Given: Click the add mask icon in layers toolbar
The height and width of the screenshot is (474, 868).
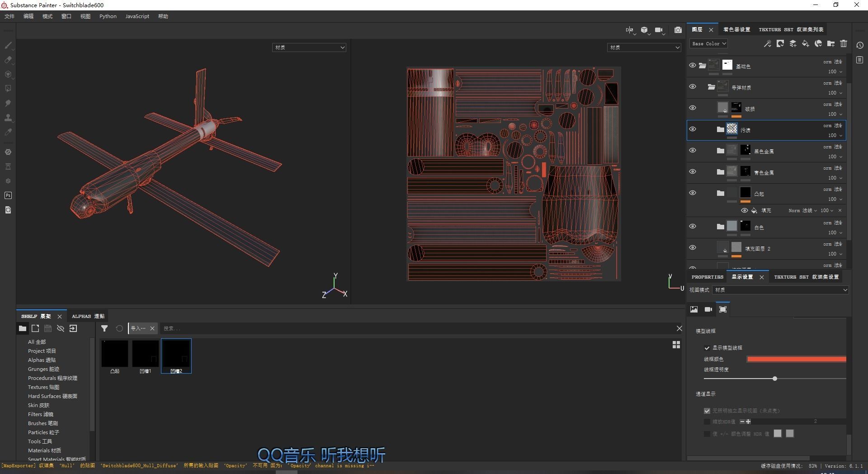Looking at the screenshot, I should tap(780, 43).
